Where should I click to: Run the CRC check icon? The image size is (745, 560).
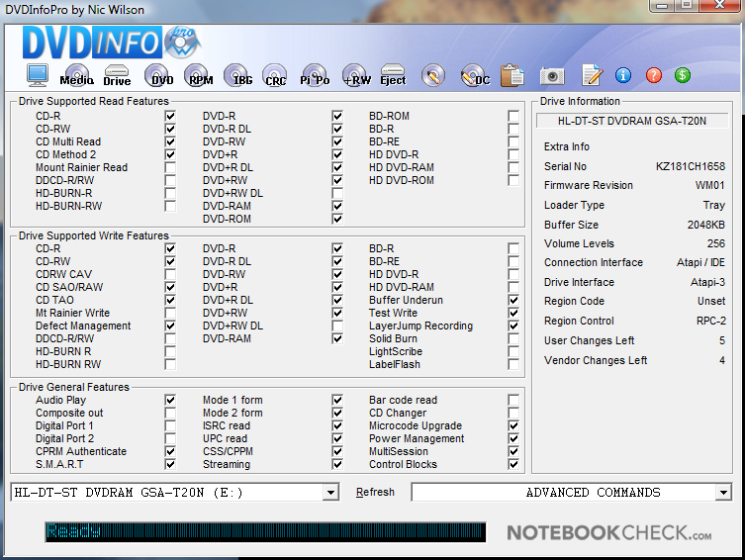click(x=275, y=75)
